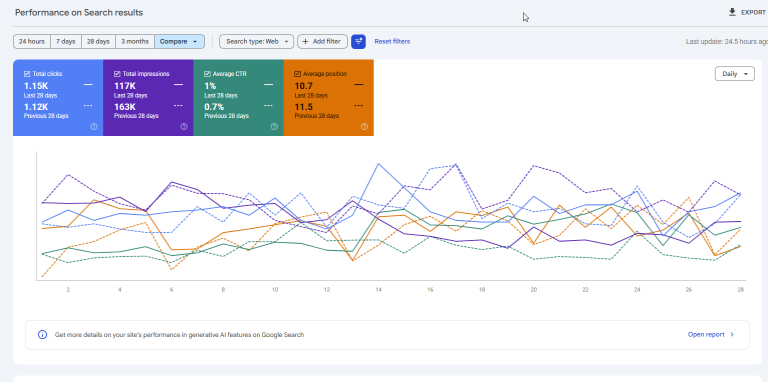Click the Open report link

706,335
